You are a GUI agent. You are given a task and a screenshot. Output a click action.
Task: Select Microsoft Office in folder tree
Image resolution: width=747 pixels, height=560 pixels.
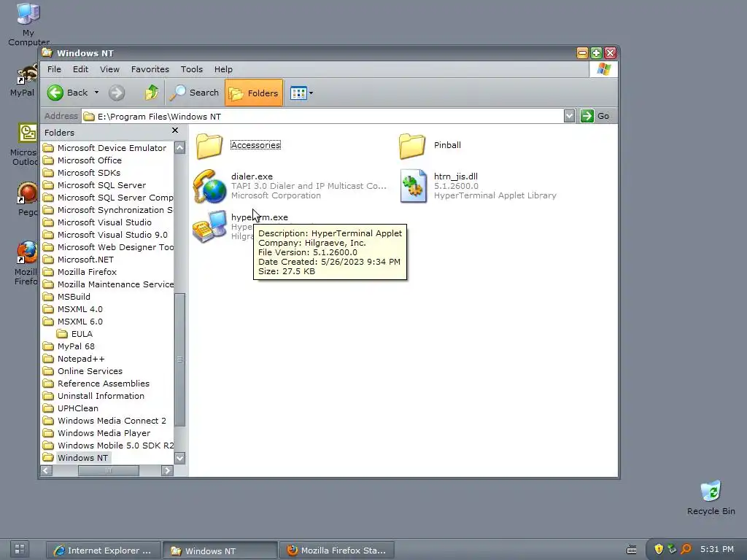pyautogui.click(x=89, y=160)
